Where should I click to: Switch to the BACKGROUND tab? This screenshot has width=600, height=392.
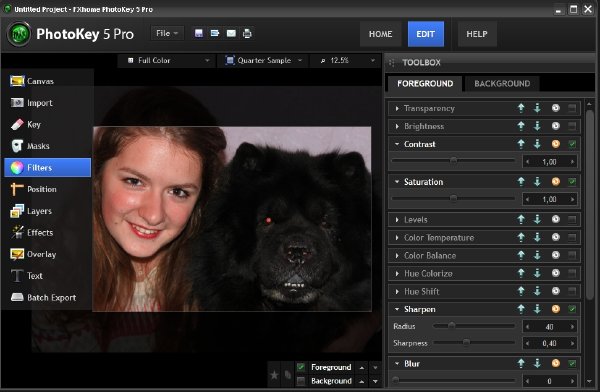(x=502, y=83)
